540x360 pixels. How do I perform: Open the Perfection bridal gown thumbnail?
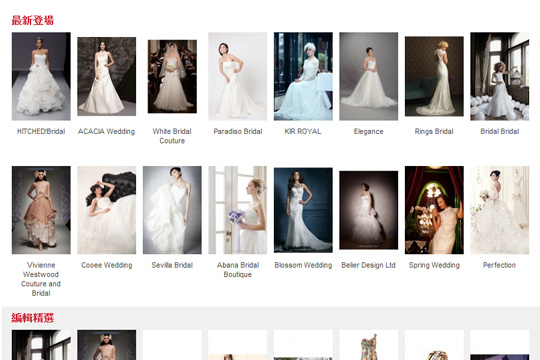point(500,210)
